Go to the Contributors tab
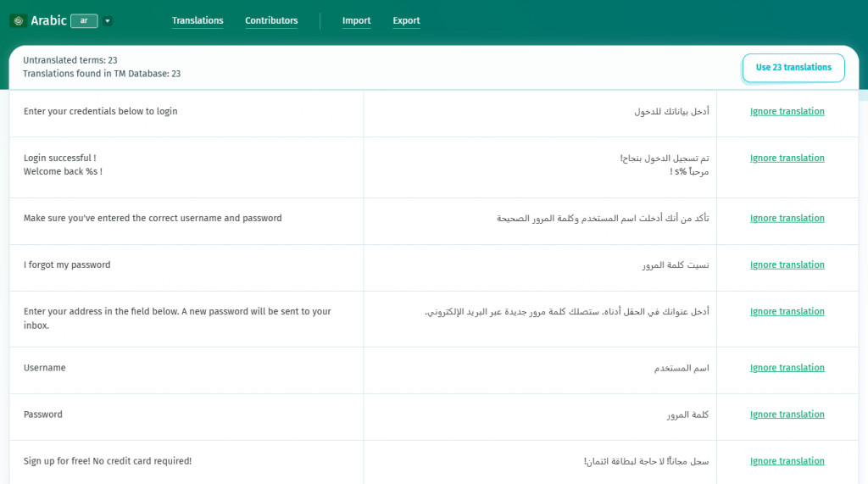The height and width of the screenshot is (484, 868). coord(271,20)
